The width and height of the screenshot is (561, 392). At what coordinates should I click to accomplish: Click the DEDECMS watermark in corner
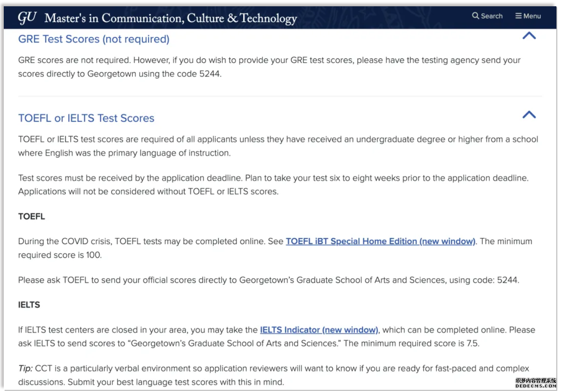point(535,383)
